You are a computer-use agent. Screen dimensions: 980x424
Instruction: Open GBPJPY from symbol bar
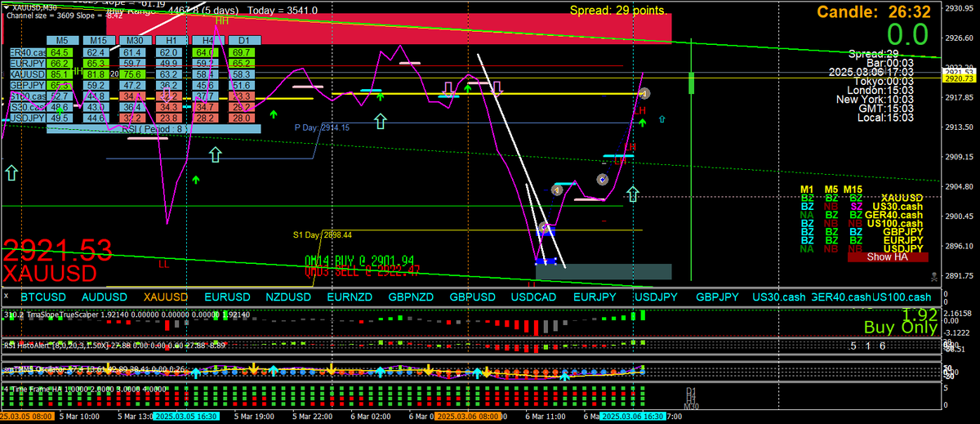(x=717, y=297)
